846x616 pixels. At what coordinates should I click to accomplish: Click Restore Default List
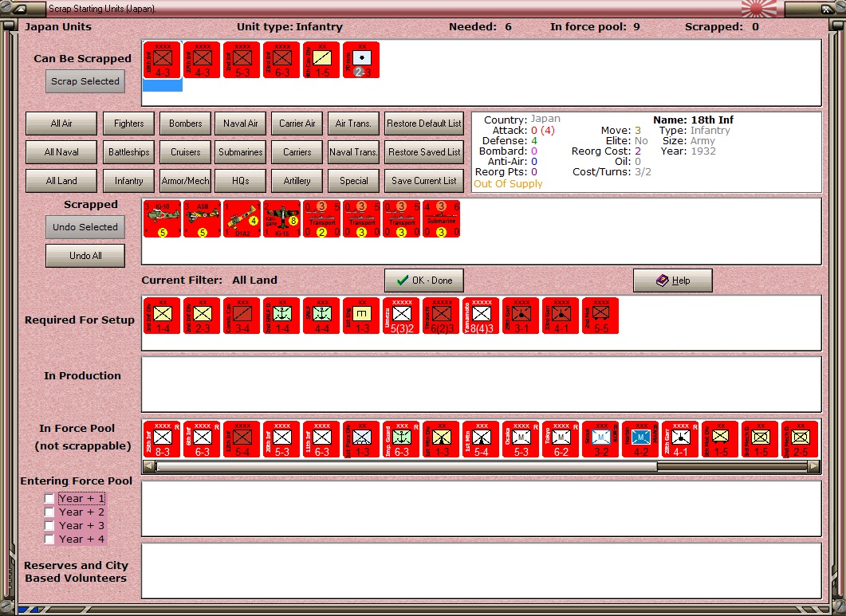[424, 124]
